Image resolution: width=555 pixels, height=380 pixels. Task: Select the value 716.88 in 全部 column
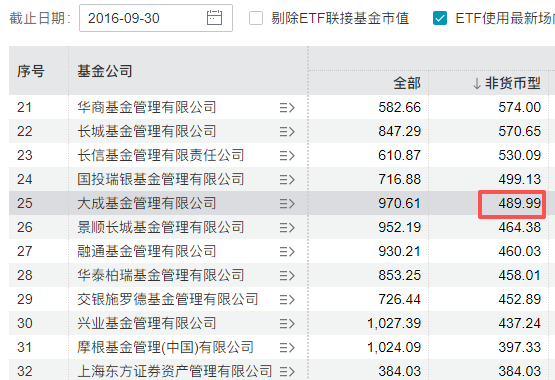coord(400,179)
